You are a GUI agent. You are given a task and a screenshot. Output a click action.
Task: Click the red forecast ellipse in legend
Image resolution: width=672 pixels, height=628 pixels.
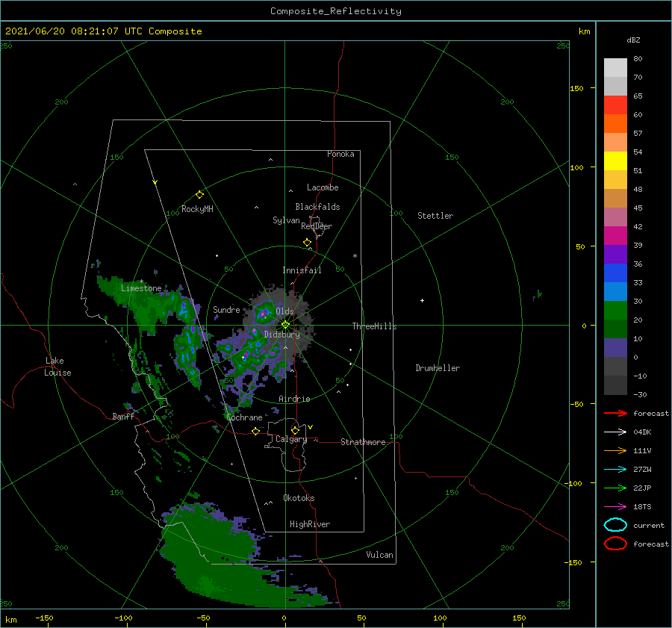(x=615, y=544)
